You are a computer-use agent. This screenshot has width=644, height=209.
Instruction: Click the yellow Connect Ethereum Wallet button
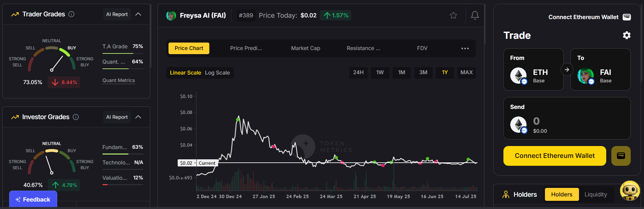[555, 156]
